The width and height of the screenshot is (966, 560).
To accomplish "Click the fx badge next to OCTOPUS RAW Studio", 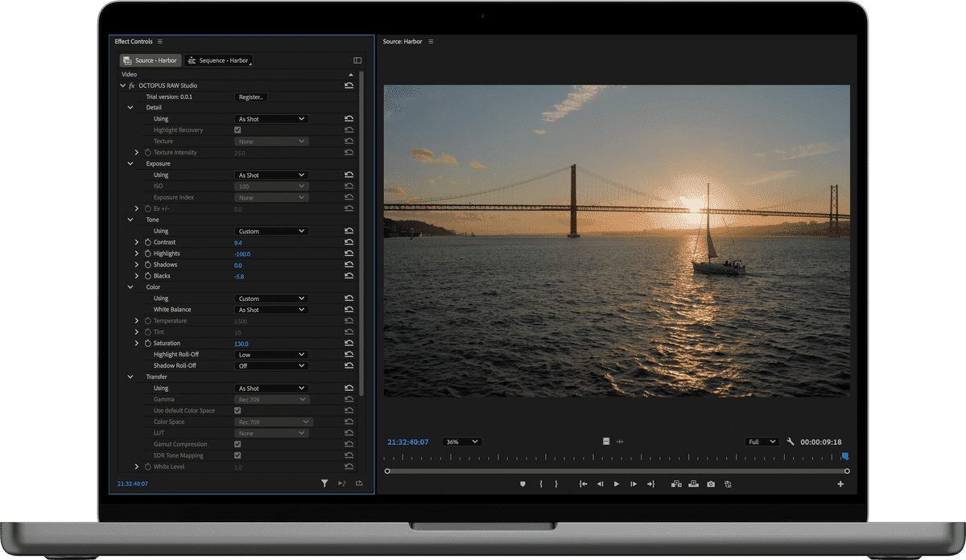I will 130,84.
